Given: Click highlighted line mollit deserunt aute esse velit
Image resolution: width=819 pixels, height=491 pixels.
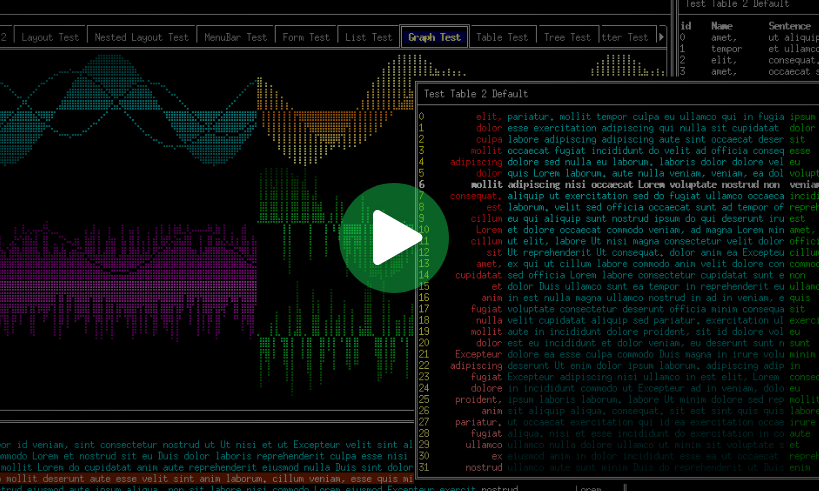Looking at the screenshot, I should point(207,478).
